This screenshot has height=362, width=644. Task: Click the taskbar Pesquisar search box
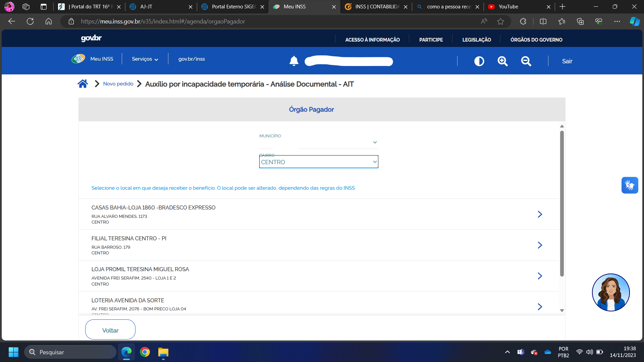pyautogui.click(x=70, y=352)
